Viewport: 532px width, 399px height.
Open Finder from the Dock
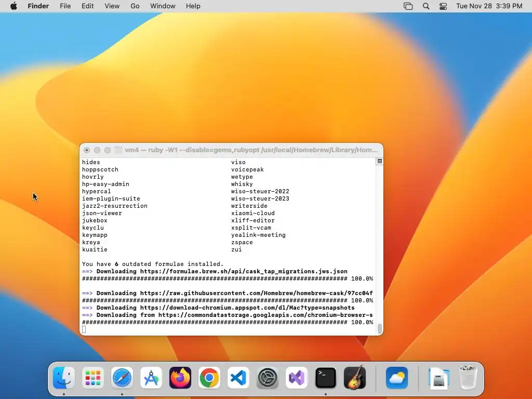click(64, 378)
